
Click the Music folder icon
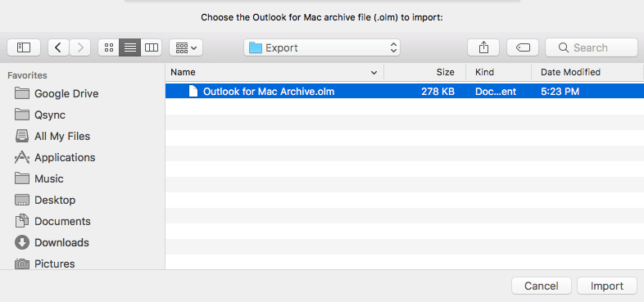pos(22,178)
